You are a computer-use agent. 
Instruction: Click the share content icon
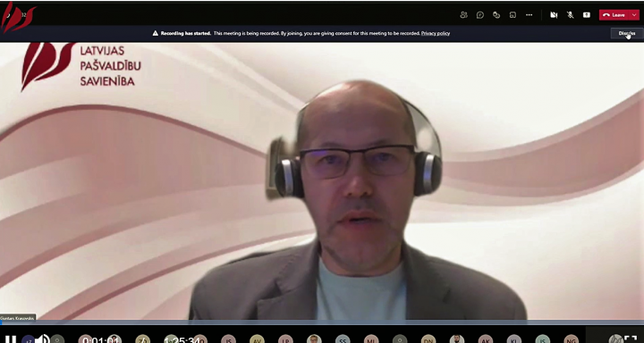tap(587, 15)
